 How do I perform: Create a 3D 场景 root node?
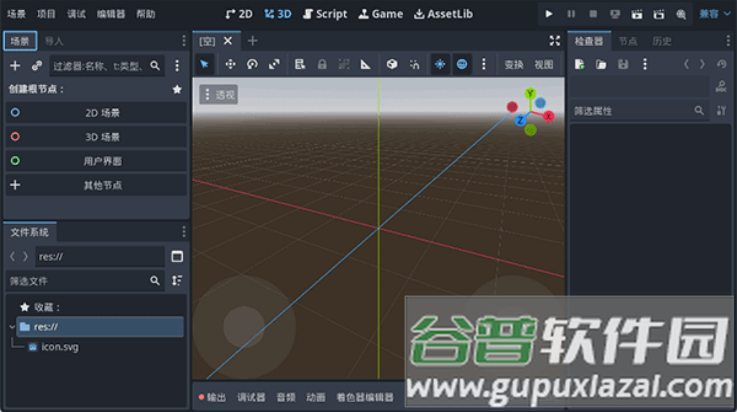coord(102,137)
